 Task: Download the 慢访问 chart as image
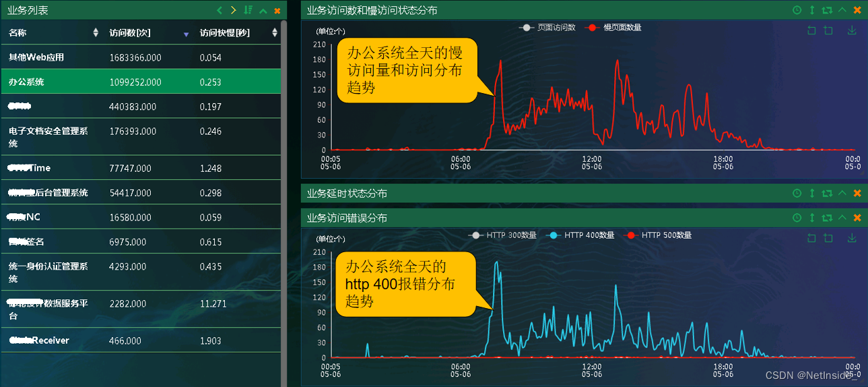click(852, 30)
